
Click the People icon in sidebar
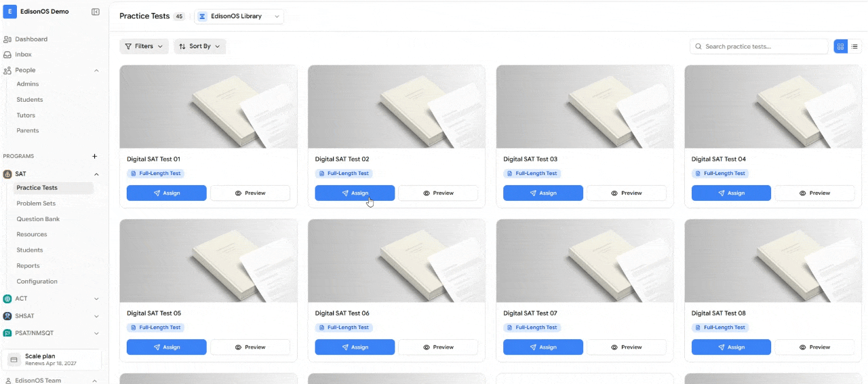click(7, 70)
